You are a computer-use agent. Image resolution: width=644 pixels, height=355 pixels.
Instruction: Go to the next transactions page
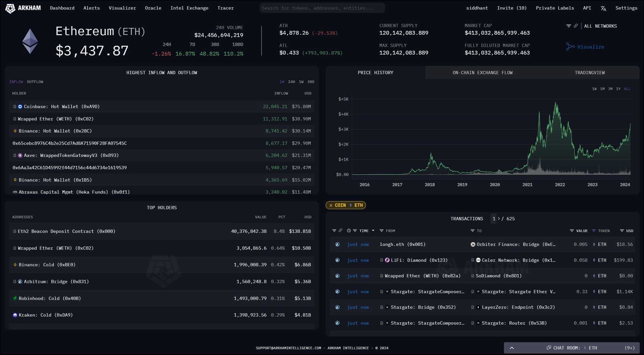[x=499, y=219]
